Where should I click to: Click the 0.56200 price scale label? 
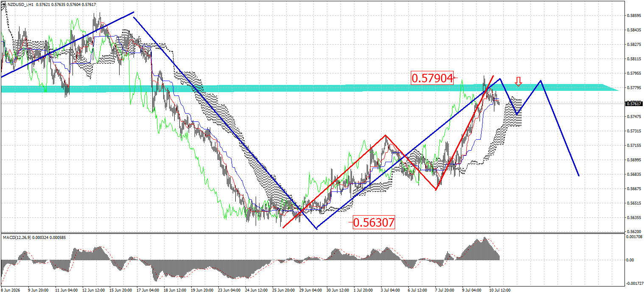(633, 232)
